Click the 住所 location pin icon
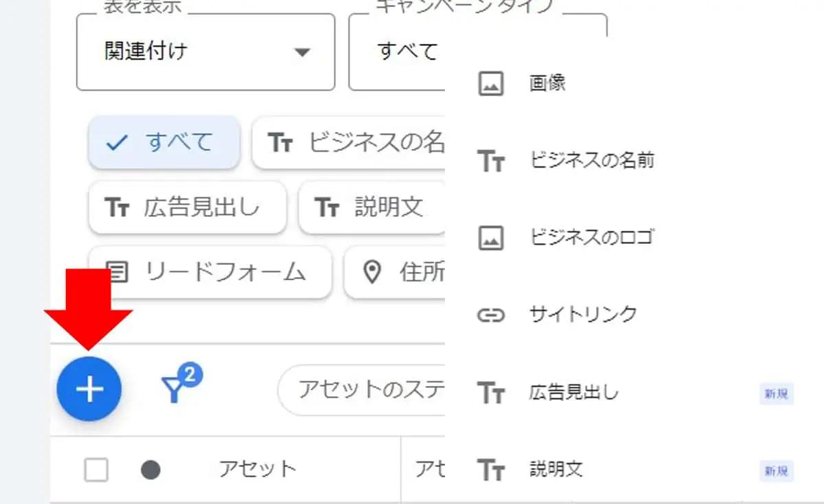This screenshot has width=824, height=504. (372, 273)
